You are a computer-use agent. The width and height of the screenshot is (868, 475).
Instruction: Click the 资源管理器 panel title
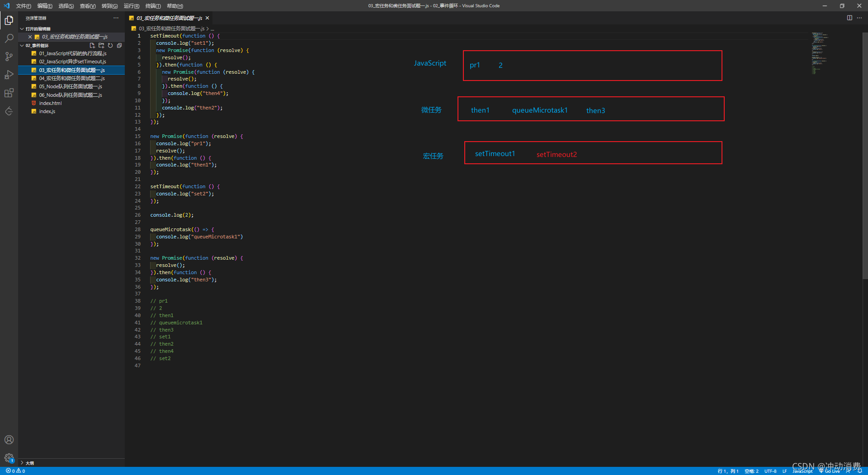point(36,18)
